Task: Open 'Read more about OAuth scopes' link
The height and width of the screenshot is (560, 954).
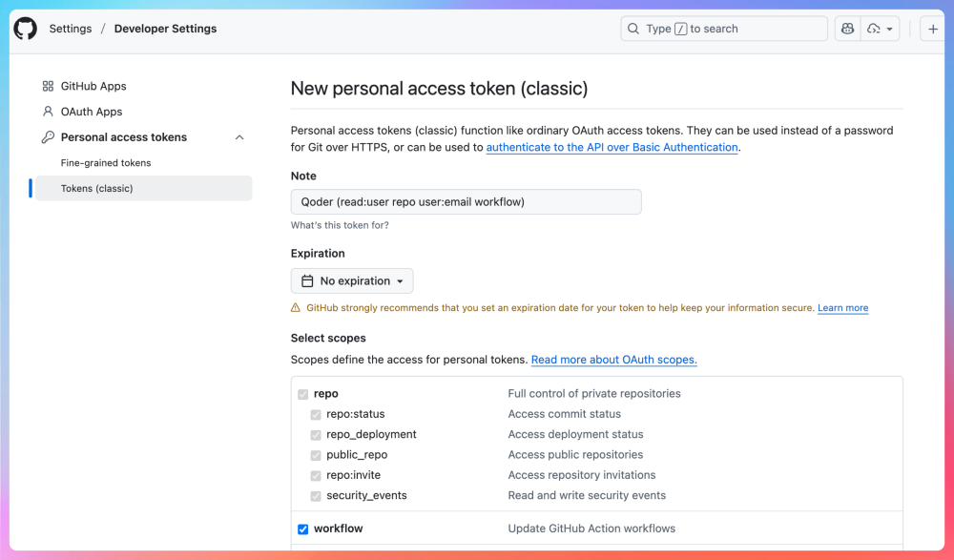Action: (x=613, y=360)
